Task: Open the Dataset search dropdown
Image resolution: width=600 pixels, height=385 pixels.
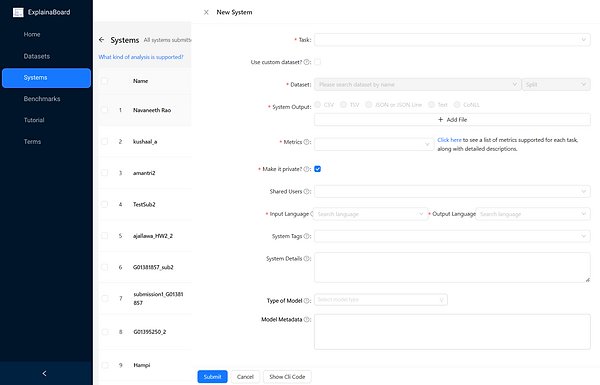Action: click(x=417, y=85)
